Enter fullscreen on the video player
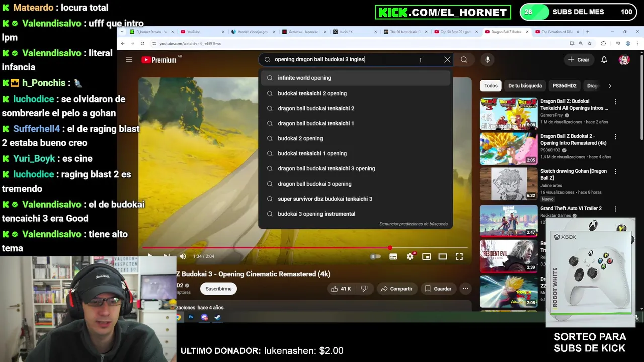The width and height of the screenshot is (644, 362). [459, 256]
